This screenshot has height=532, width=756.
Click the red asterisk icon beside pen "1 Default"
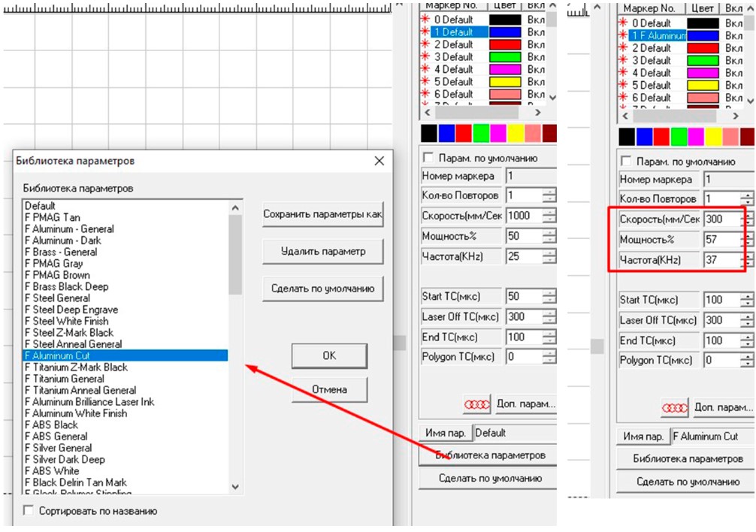(426, 32)
